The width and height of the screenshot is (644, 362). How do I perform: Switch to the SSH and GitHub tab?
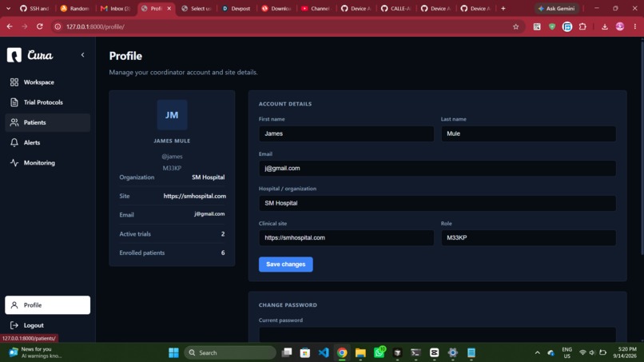pyautogui.click(x=34, y=8)
